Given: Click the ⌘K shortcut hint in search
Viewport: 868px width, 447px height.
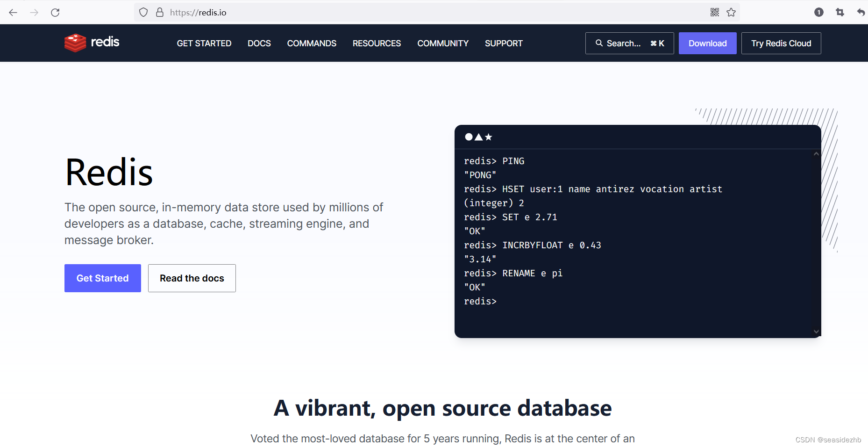Looking at the screenshot, I should [x=657, y=43].
